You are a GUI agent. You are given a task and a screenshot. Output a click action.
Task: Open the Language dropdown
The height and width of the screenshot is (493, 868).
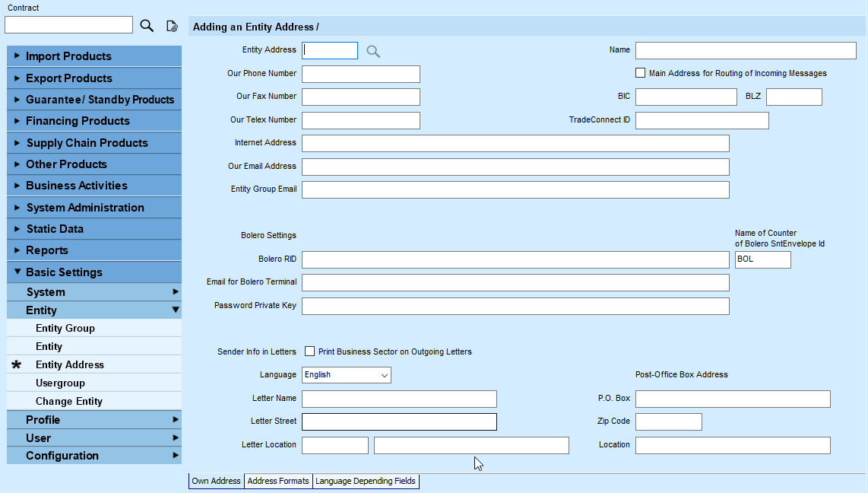coord(347,375)
